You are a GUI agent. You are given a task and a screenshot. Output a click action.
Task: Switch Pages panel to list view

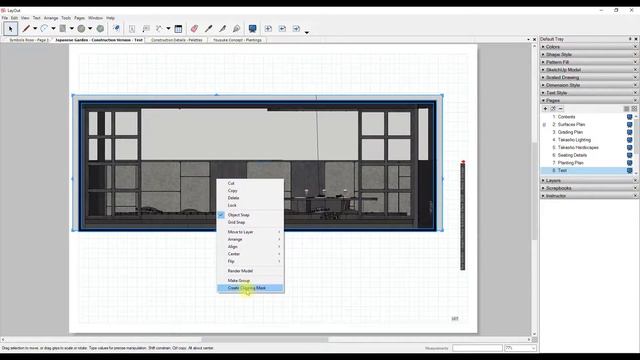click(x=627, y=109)
